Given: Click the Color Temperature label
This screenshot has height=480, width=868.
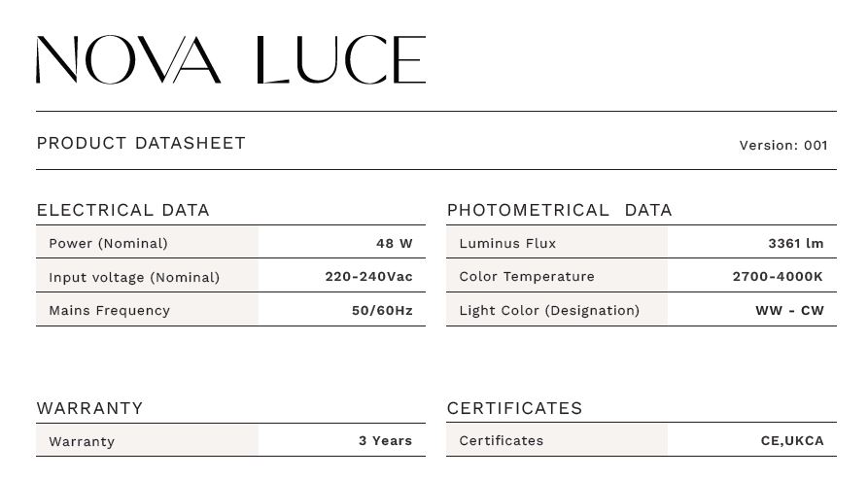Looking at the screenshot, I should click(x=526, y=276).
